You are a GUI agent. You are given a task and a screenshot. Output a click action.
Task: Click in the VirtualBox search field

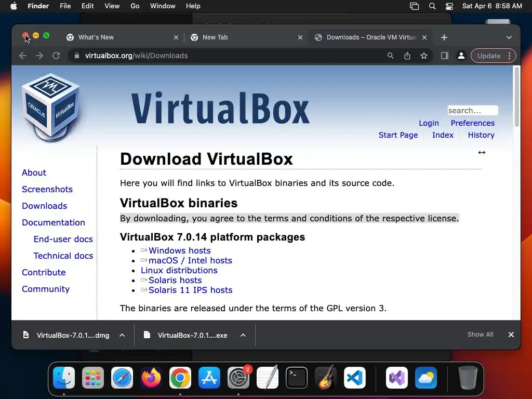tap(473, 111)
